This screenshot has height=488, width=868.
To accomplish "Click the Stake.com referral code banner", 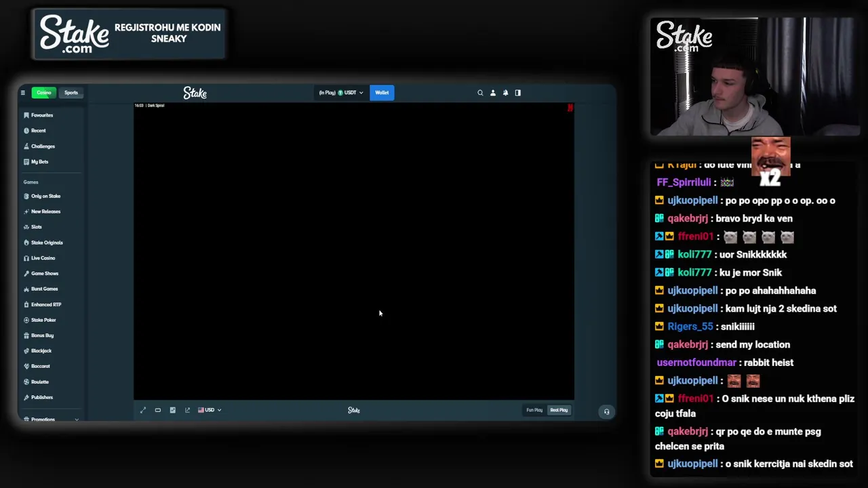I will 129,34.
